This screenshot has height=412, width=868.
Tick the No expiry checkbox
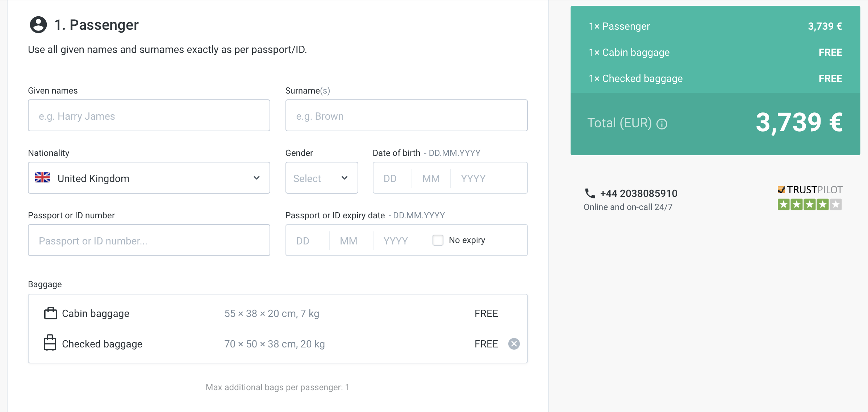(x=438, y=240)
